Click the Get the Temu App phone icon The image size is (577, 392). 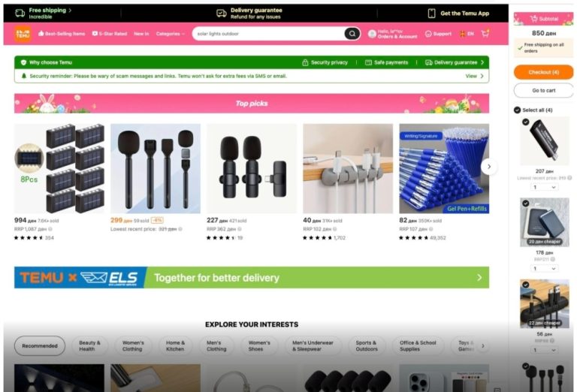[431, 14]
